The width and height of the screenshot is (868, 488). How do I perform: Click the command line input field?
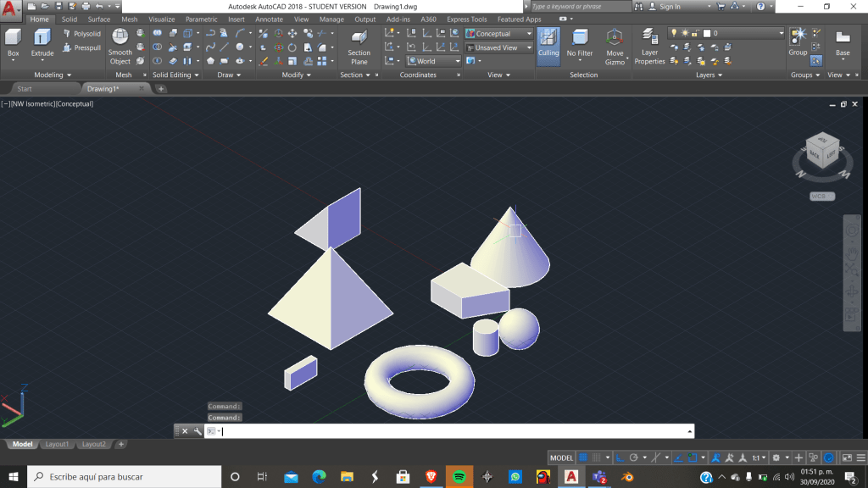click(x=449, y=431)
